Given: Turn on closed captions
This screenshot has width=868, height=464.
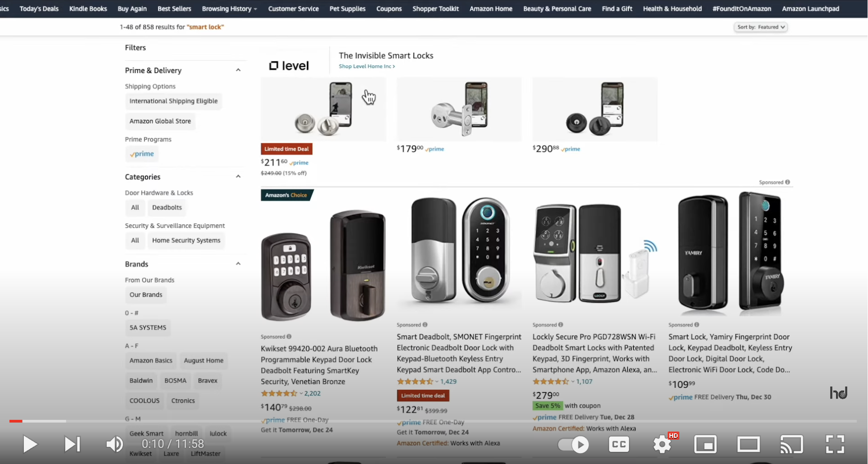Looking at the screenshot, I should click(619, 445).
